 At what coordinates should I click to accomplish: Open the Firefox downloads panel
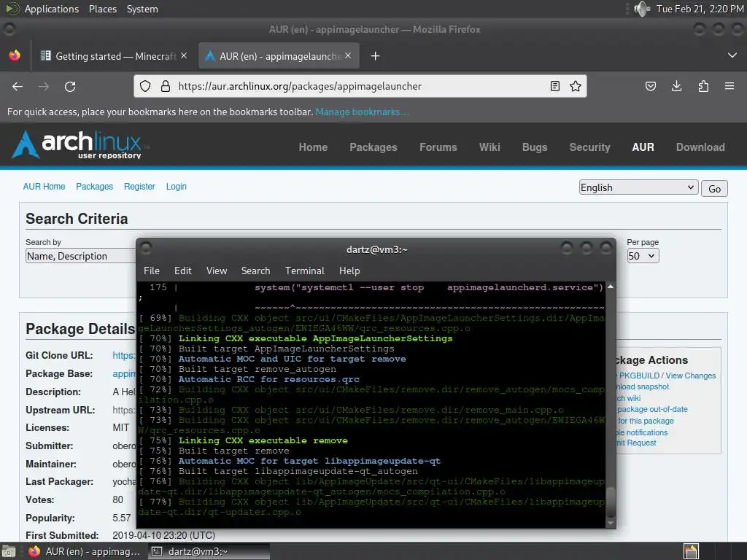676,86
